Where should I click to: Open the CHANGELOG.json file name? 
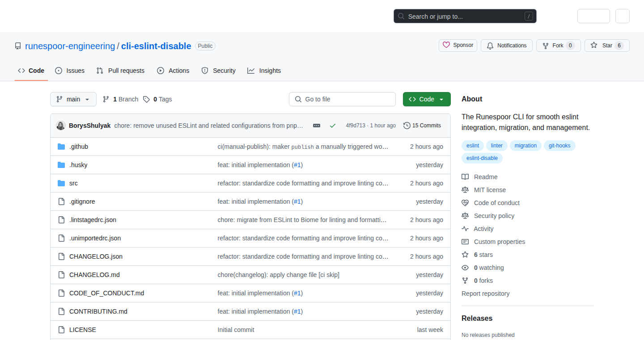[x=96, y=256]
